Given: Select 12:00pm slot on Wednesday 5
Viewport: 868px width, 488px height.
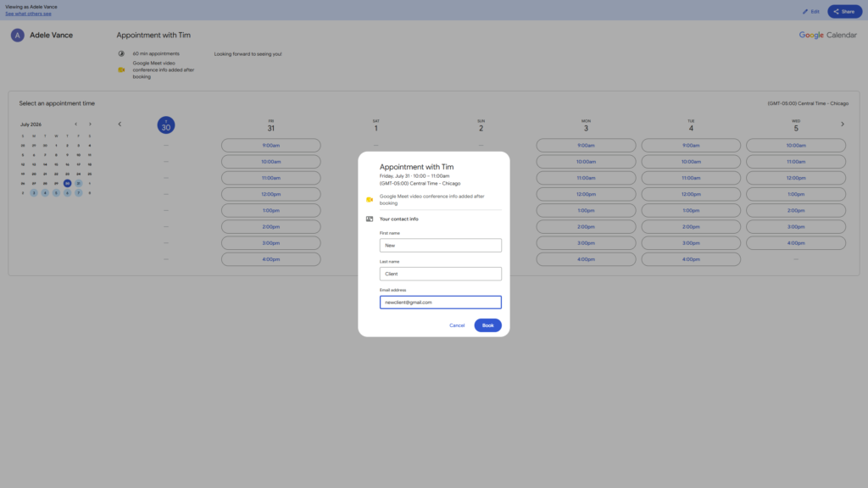Looking at the screenshot, I should click(x=796, y=178).
